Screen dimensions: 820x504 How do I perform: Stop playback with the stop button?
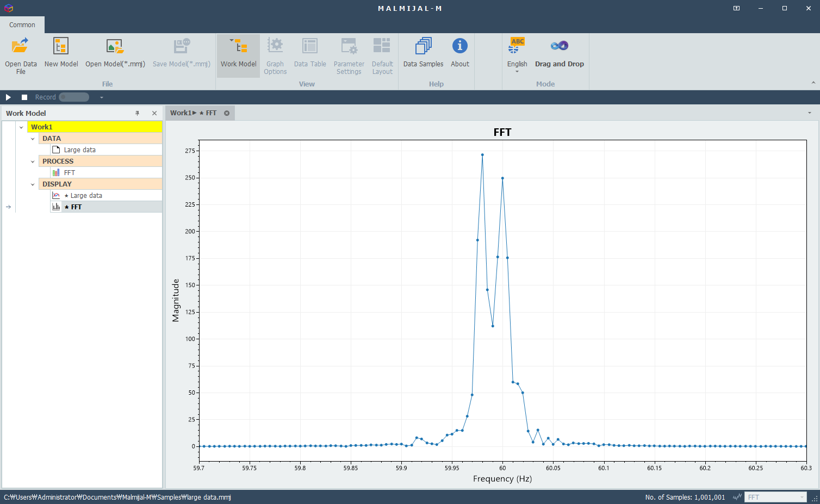pos(24,97)
